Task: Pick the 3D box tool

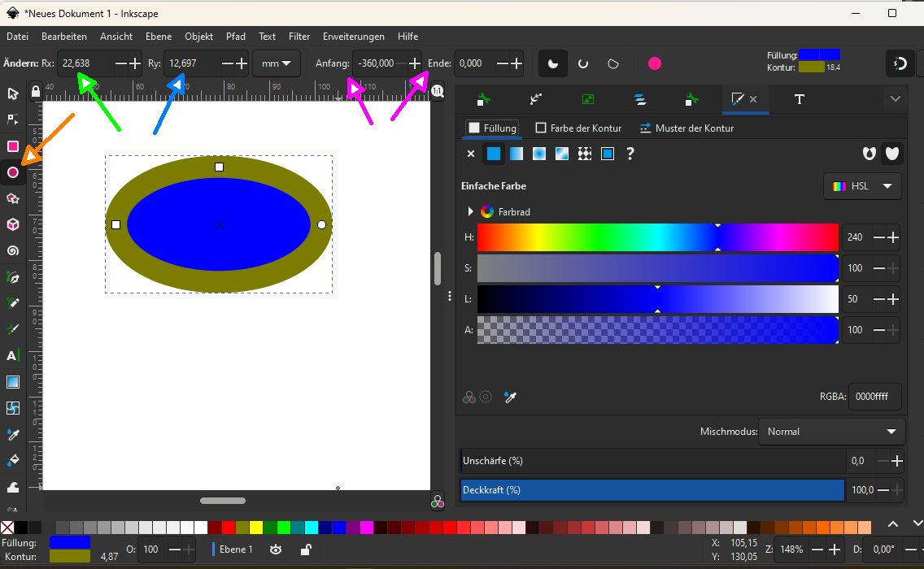Action: tap(12, 224)
